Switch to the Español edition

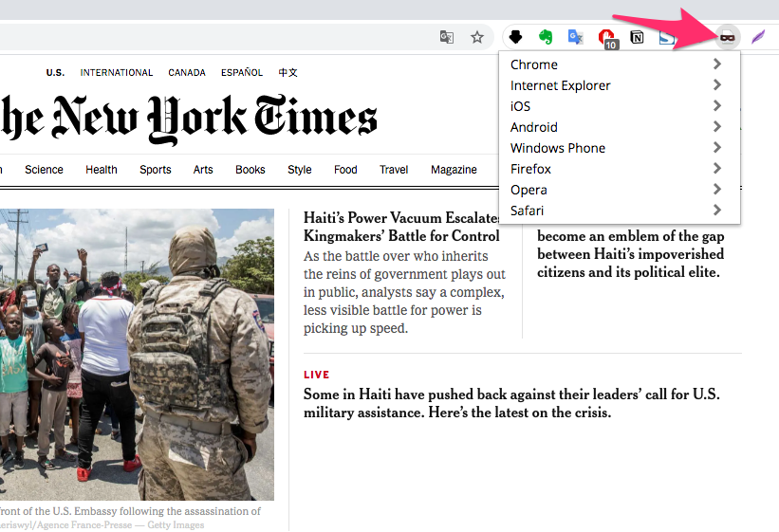tap(242, 72)
